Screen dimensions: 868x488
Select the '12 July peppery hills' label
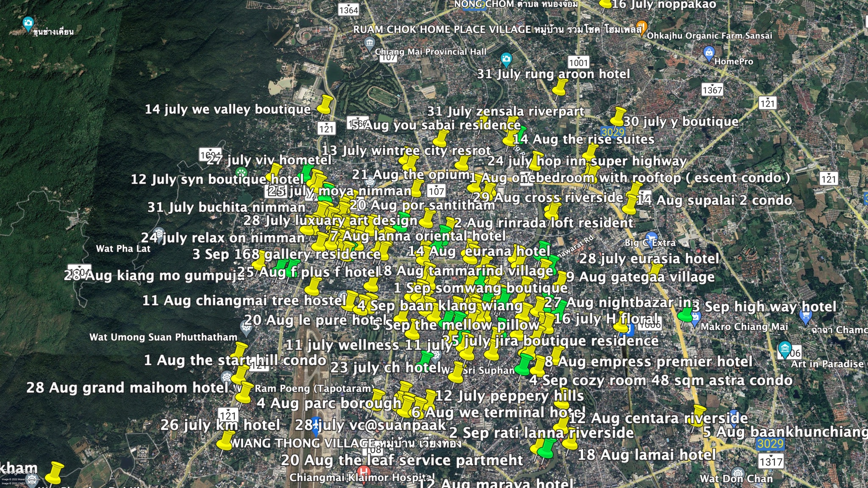[509, 396]
